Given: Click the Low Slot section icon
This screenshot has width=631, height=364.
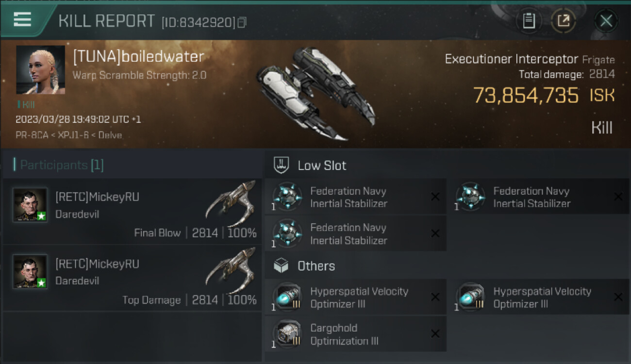Looking at the screenshot, I should [x=282, y=165].
